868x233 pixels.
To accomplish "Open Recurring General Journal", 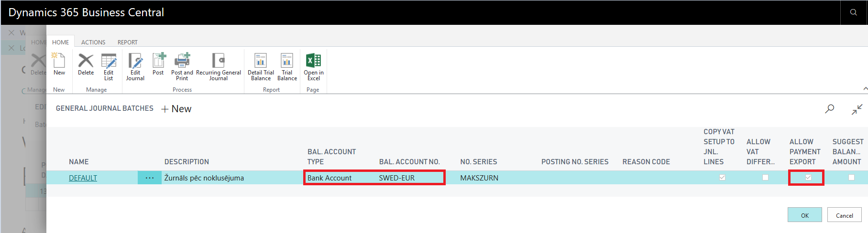I will tap(219, 67).
